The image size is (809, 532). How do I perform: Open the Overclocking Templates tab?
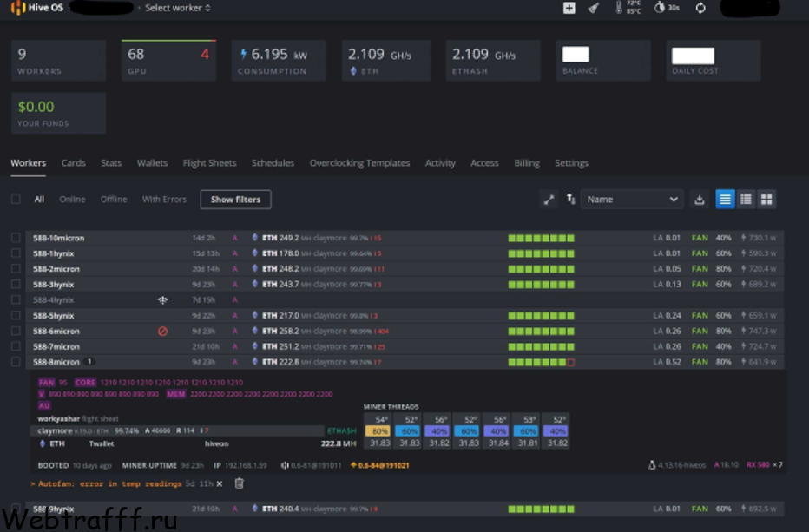coord(359,163)
